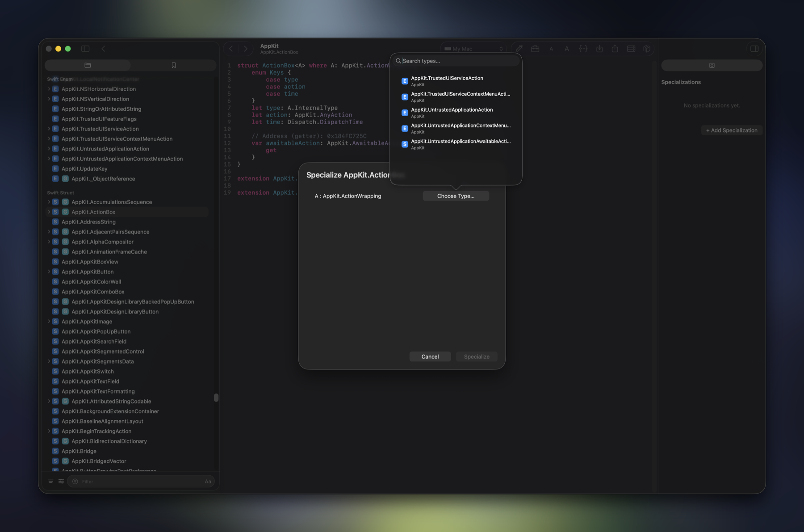Click the syringe injection toolbar icon

(x=519, y=49)
